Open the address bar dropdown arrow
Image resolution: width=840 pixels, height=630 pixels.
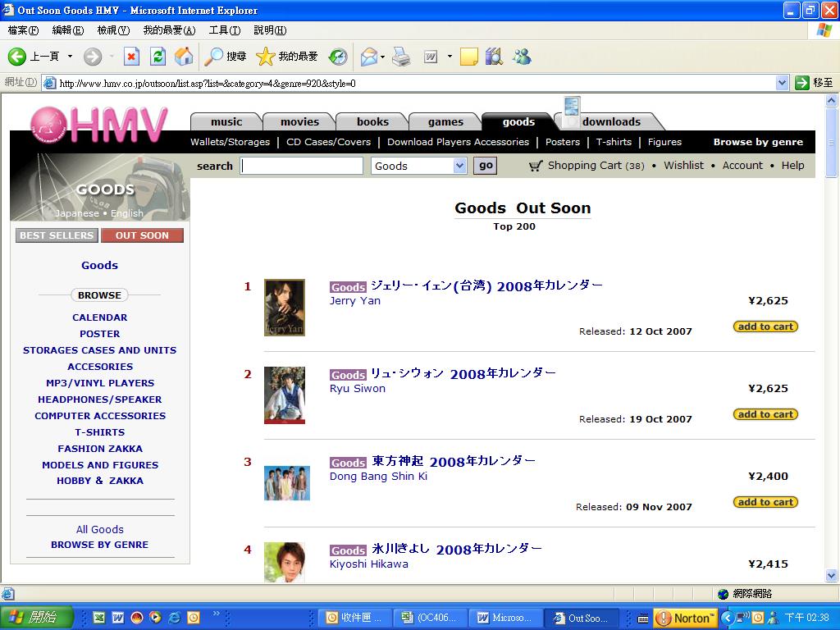pos(782,83)
